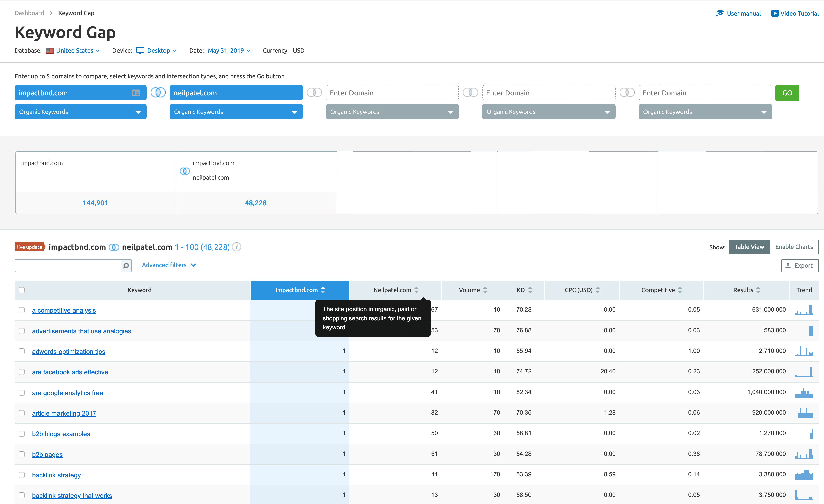
Task: Check the 'are google analytics free' row checkbox
Action: pos(21,392)
